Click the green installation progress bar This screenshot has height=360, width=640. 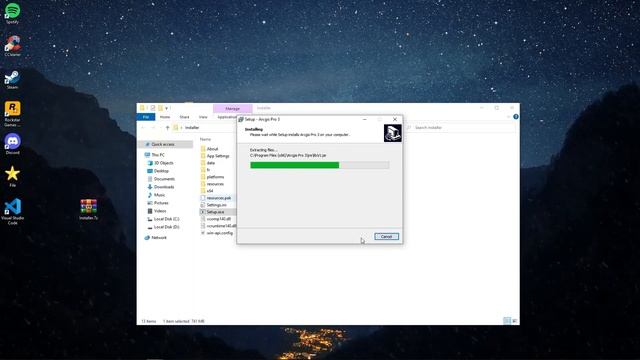click(294, 165)
